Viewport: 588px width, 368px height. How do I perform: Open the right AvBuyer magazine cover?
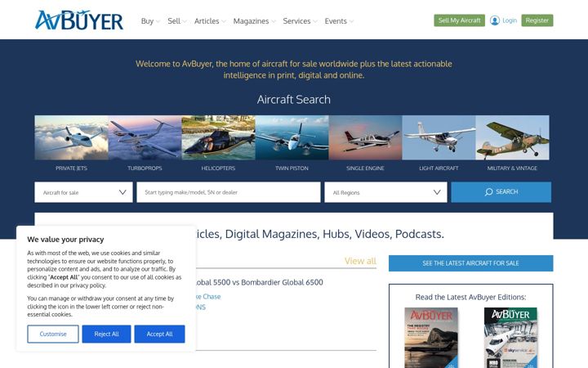tap(510, 338)
